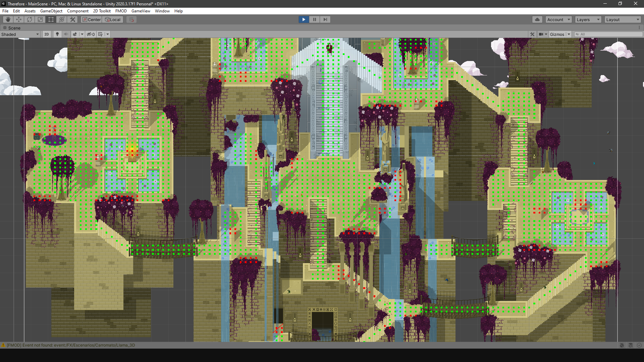Image resolution: width=644 pixels, height=362 pixels.
Task: Toggle scene lighting bulb
Action: (x=57, y=34)
